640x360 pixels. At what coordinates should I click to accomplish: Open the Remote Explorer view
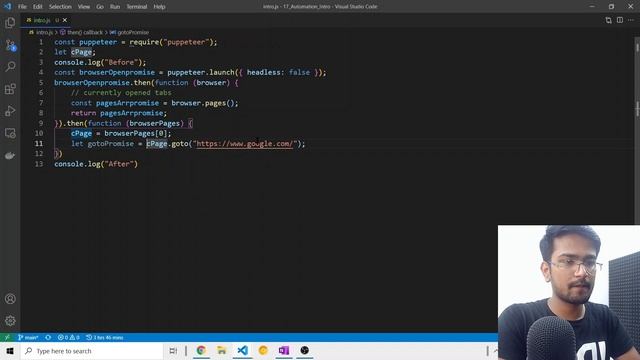[x=10, y=133]
